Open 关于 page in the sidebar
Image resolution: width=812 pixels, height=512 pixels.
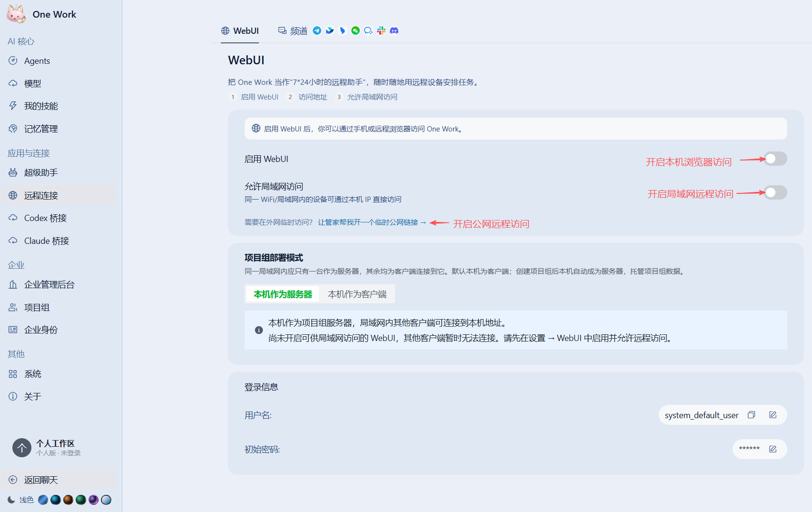click(60, 396)
